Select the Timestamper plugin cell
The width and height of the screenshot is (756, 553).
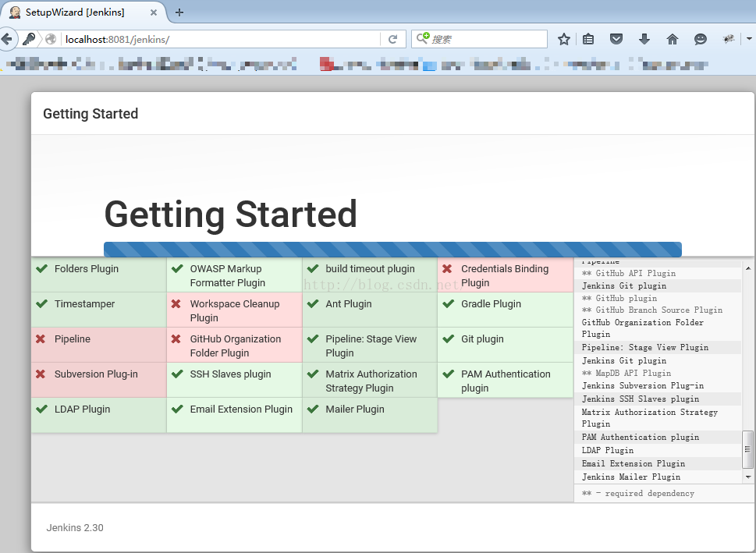coord(99,310)
